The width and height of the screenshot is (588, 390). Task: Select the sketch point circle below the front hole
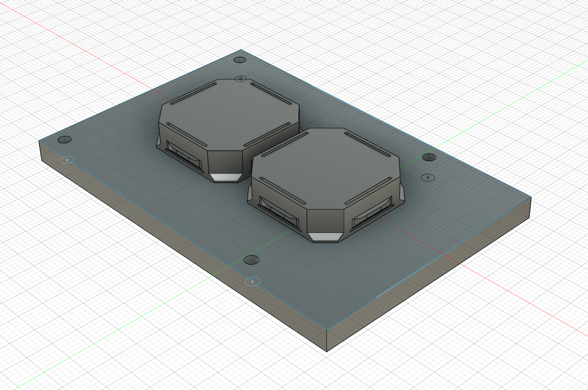pos(252,282)
